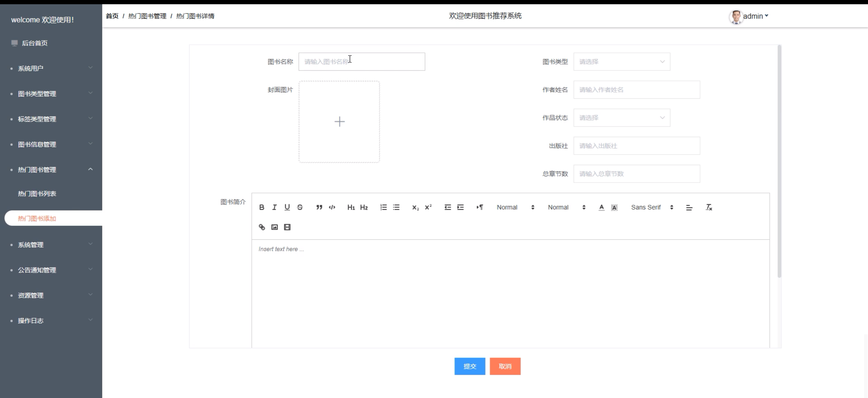Click the 取消 cancel button
Screen dimensions: 868x398
click(x=505, y=366)
